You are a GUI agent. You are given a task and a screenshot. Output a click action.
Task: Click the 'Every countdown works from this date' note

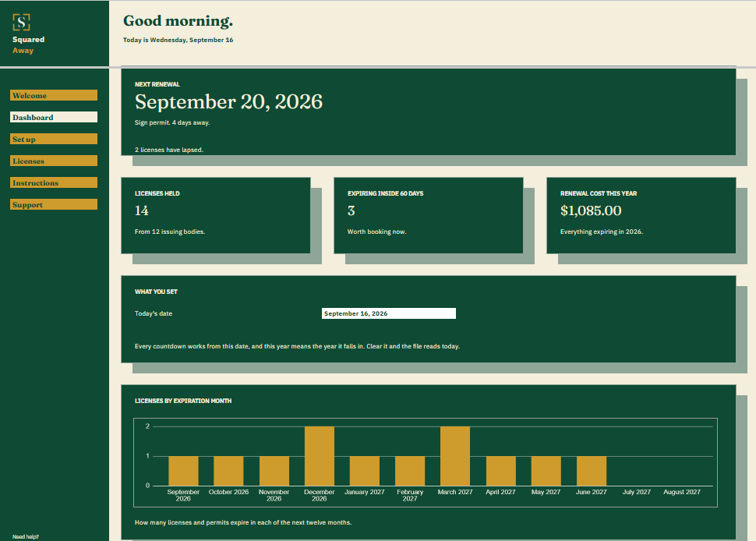pos(297,346)
